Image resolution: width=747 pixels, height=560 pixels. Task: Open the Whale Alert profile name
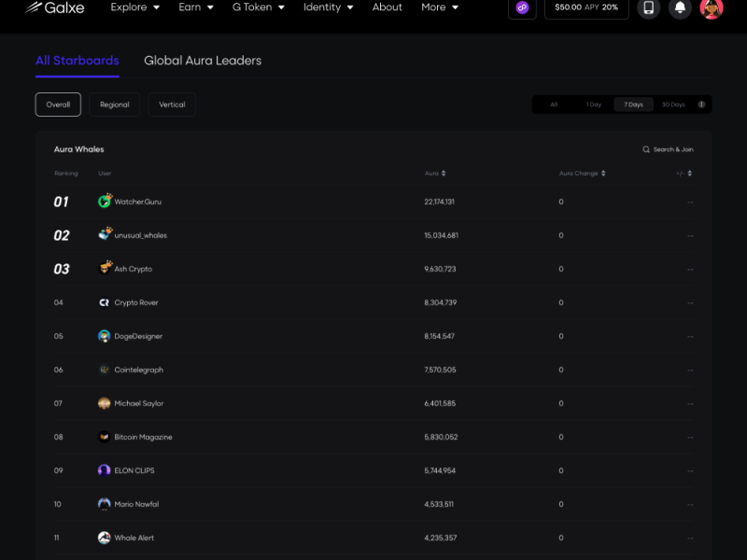point(134,538)
